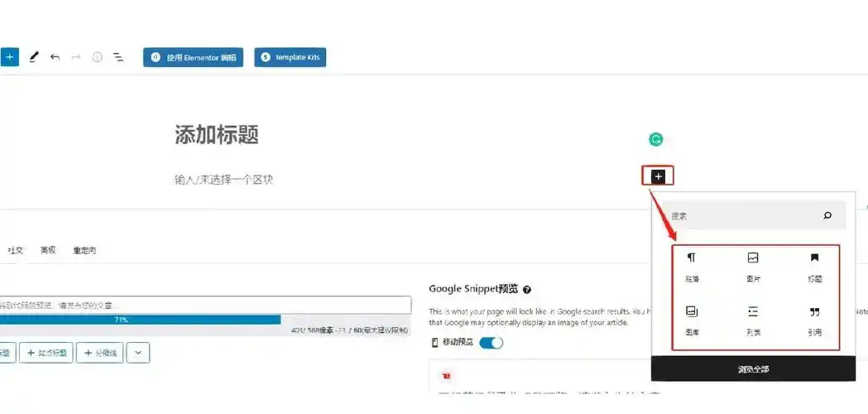Screen dimensions: 868x414
Task: Insert a 段落 paragraph block
Action: tap(692, 267)
